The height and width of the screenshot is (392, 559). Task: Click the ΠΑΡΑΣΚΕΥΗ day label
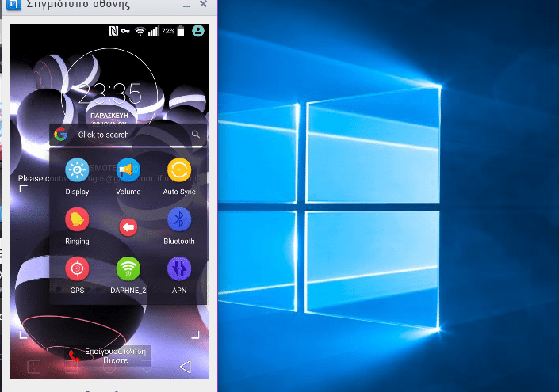coord(109,116)
